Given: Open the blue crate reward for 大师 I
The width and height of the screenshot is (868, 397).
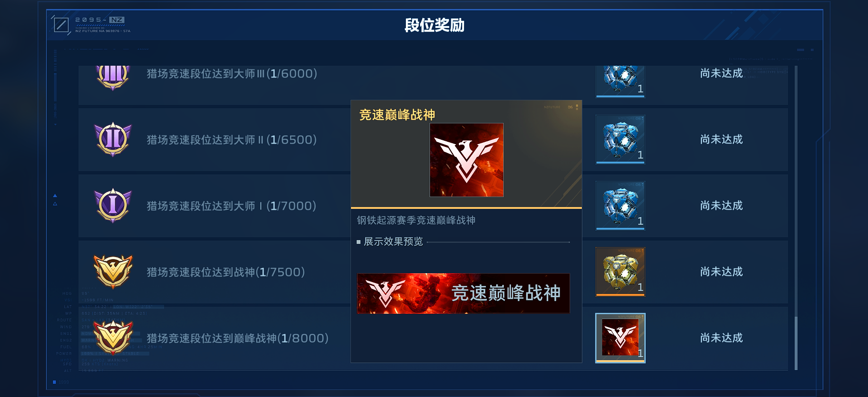Looking at the screenshot, I should pos(620,206).
